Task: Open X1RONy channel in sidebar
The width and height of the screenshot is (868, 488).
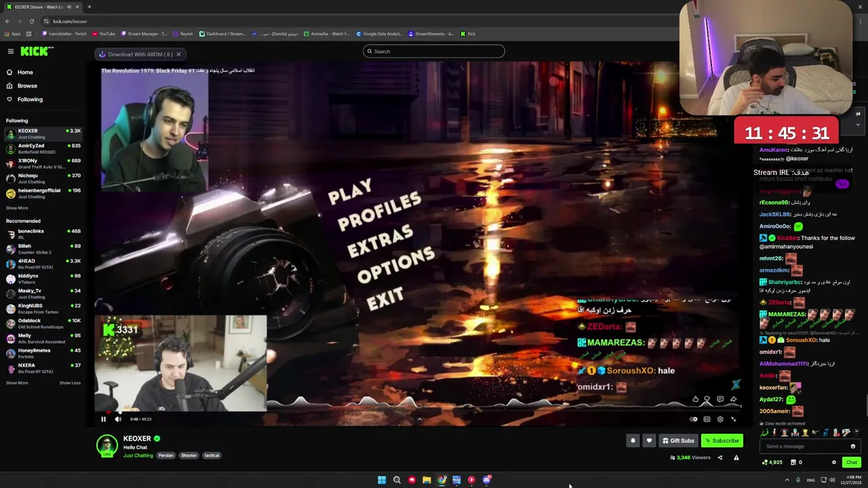Action: coord(43,163)
